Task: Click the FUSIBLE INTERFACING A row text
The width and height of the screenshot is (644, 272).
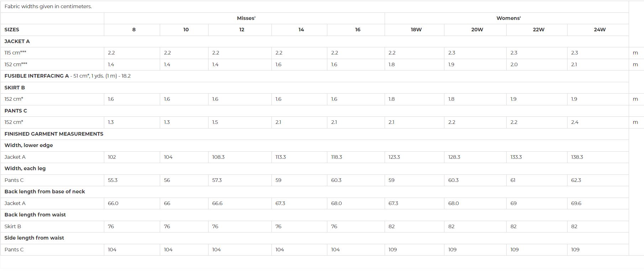Action: [68, 76]
